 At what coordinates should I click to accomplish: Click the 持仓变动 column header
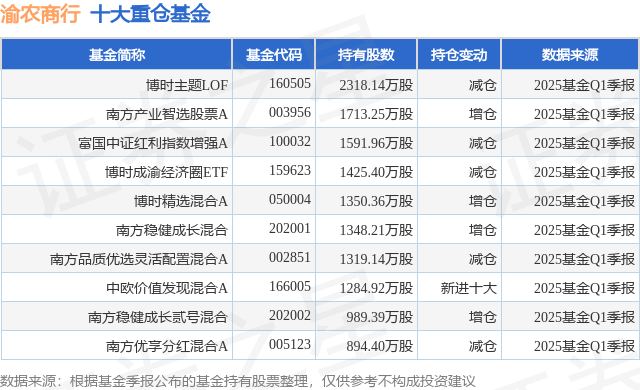459,55
